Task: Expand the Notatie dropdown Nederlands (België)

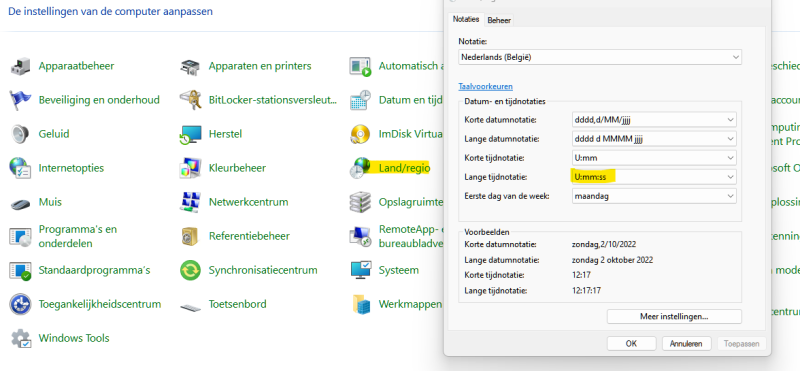Action: pyautogui.click(x=600, y=57)
